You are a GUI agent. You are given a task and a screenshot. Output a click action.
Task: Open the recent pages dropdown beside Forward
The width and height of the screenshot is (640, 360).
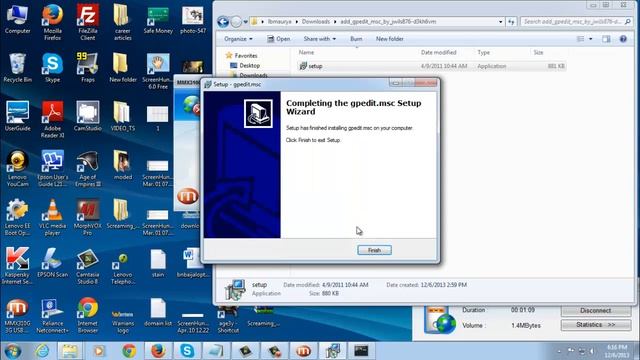pyautogui.click(x=246, y=22)
